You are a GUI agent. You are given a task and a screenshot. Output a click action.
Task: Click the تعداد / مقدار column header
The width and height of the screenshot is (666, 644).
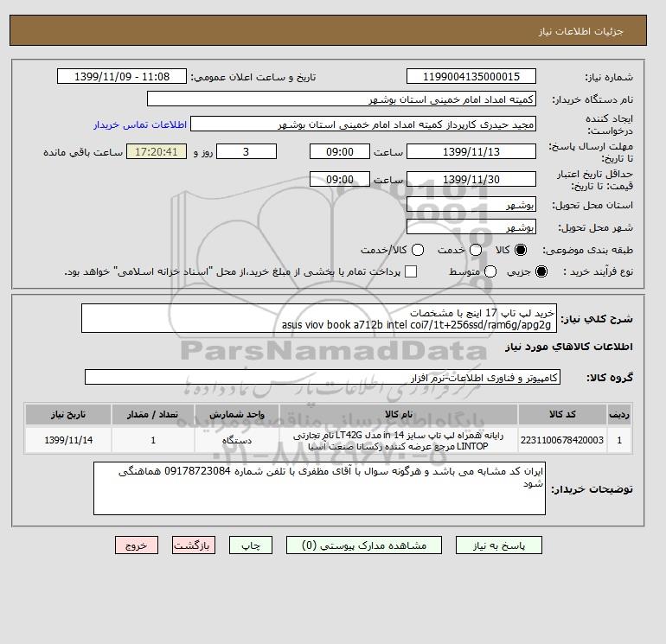pos(153,414)
